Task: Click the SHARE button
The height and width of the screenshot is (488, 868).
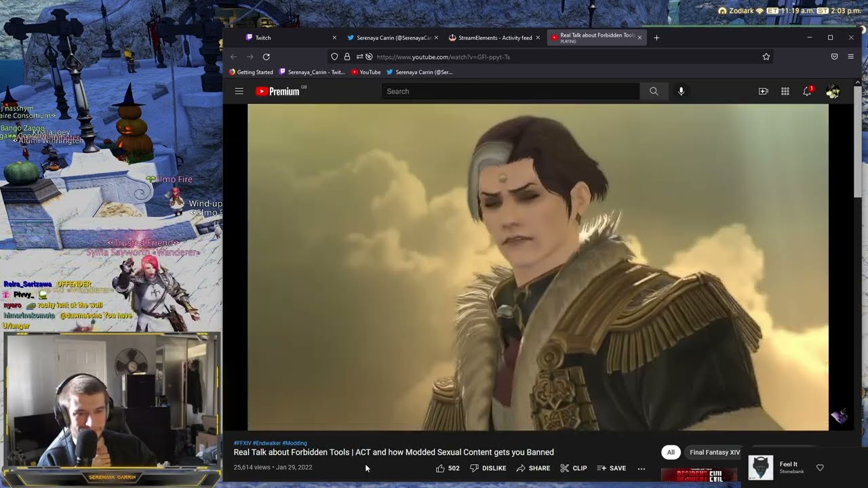Action: point(533,468)
